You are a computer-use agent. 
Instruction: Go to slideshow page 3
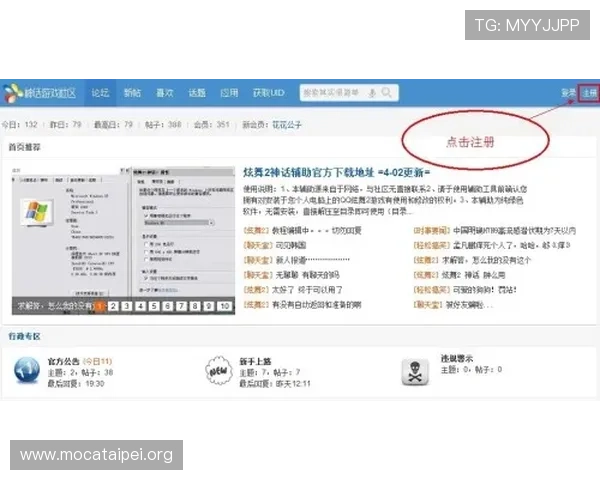click(127, 306)
